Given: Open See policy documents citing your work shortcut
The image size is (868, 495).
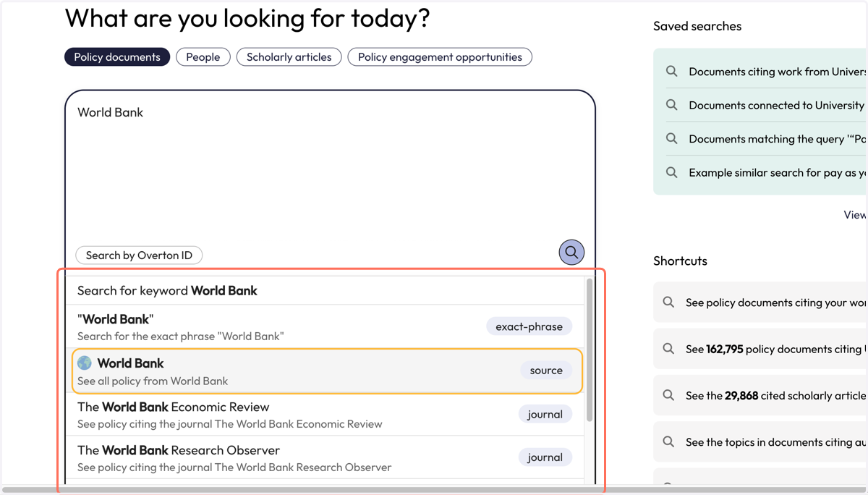Looking at the screenshot, I should [760, 302].
